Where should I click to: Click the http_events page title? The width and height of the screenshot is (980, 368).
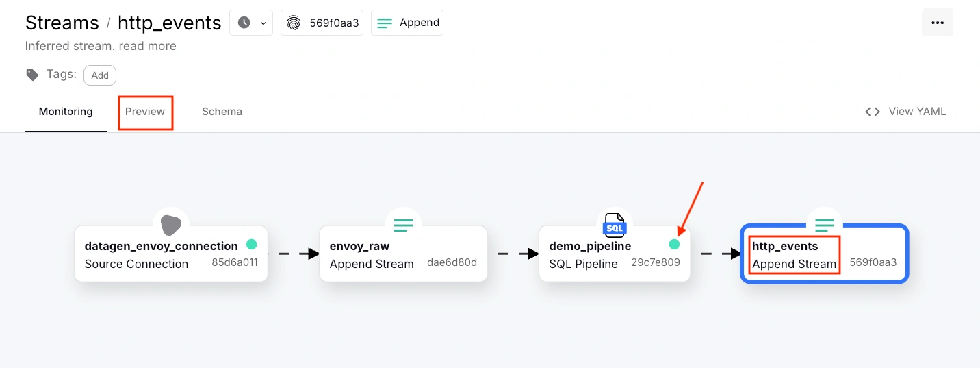(170, 23)
